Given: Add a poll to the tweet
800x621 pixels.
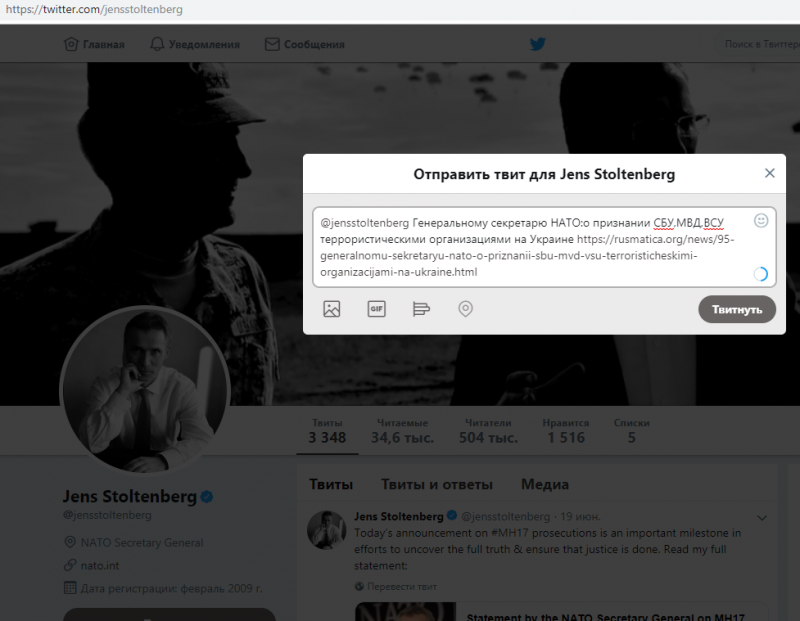Looking at the screenshot, I should pyautogui.click(x=421, y=309).
